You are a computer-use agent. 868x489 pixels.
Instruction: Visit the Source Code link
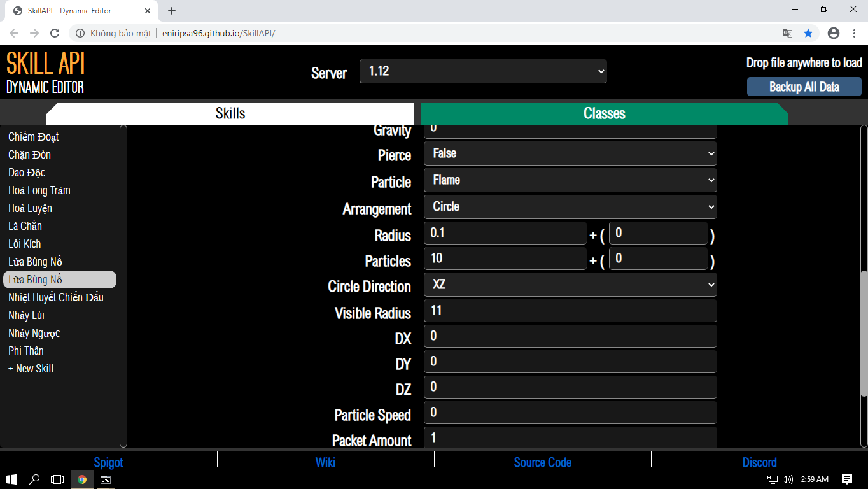pos(543,462)
